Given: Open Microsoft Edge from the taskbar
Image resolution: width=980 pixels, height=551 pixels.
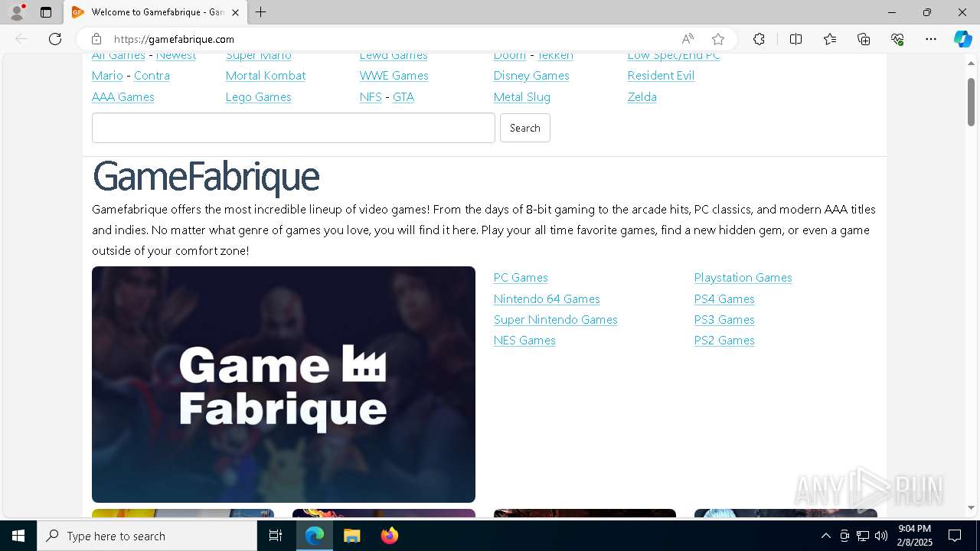Looking at the screenshot, I should coord(315,536).
